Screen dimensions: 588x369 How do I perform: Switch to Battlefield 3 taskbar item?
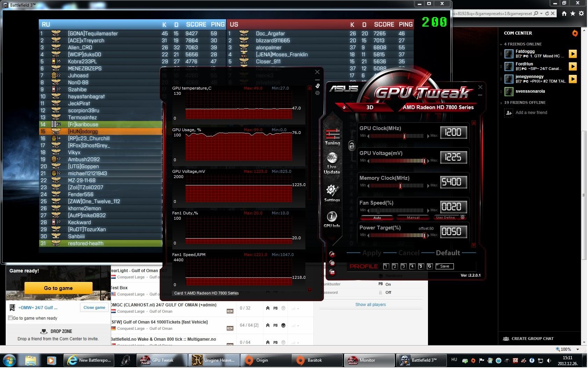point(421,360)
